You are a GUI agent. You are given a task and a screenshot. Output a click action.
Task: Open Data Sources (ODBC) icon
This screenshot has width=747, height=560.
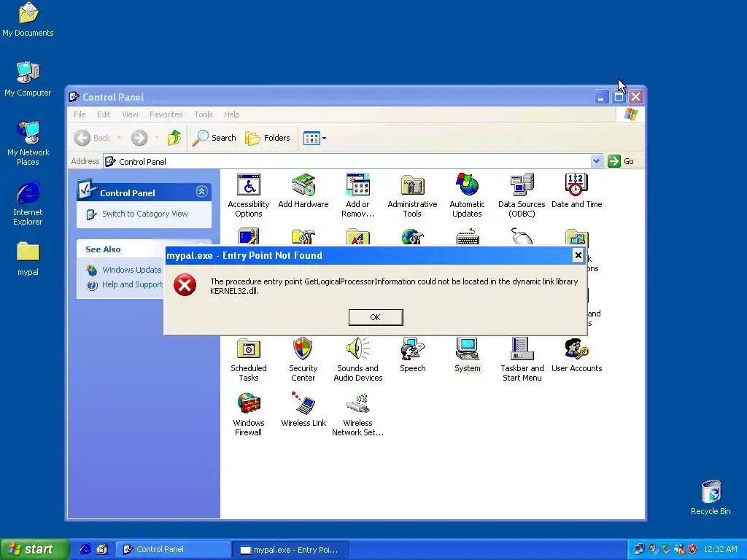tap(522, 195)
